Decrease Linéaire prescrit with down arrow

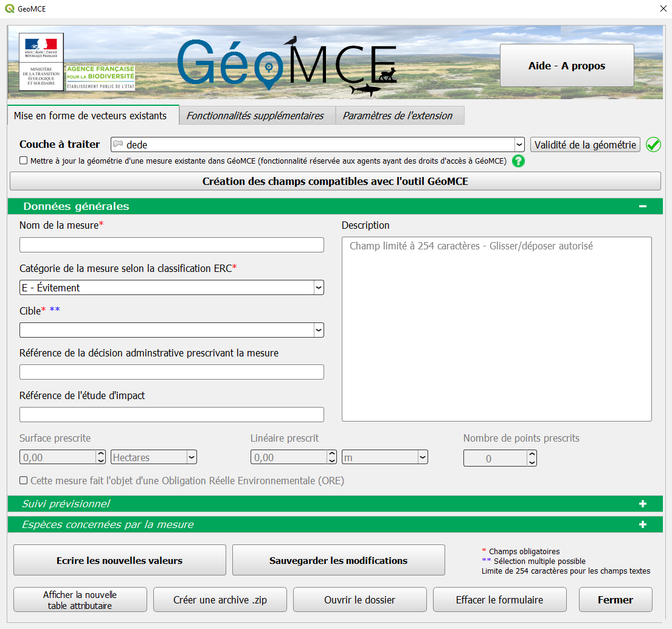332,460
